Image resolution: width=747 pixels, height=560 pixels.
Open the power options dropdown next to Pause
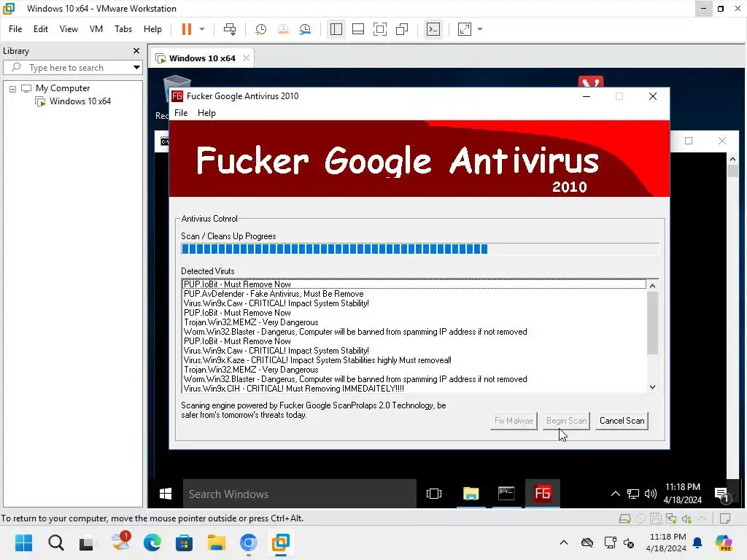[202, 29]
